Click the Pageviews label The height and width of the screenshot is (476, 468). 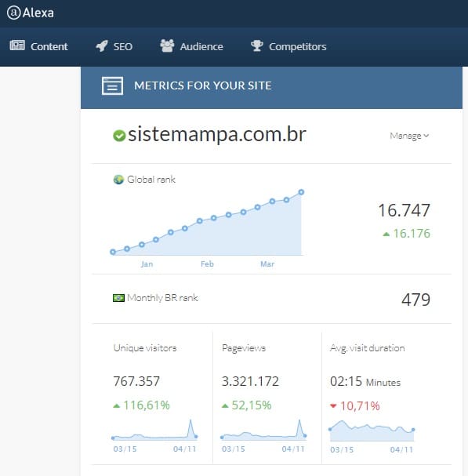[x=244, y=348]
